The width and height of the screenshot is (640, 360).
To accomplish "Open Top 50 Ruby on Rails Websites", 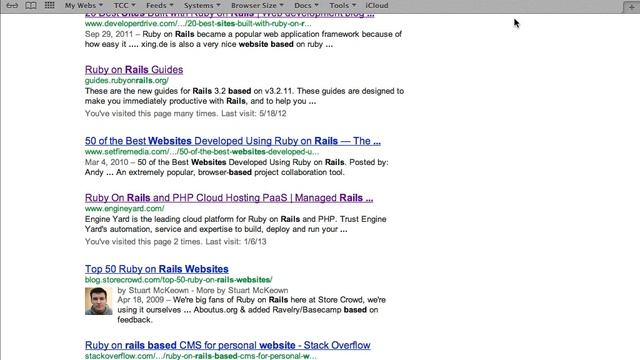I will [x=157, y=269].
